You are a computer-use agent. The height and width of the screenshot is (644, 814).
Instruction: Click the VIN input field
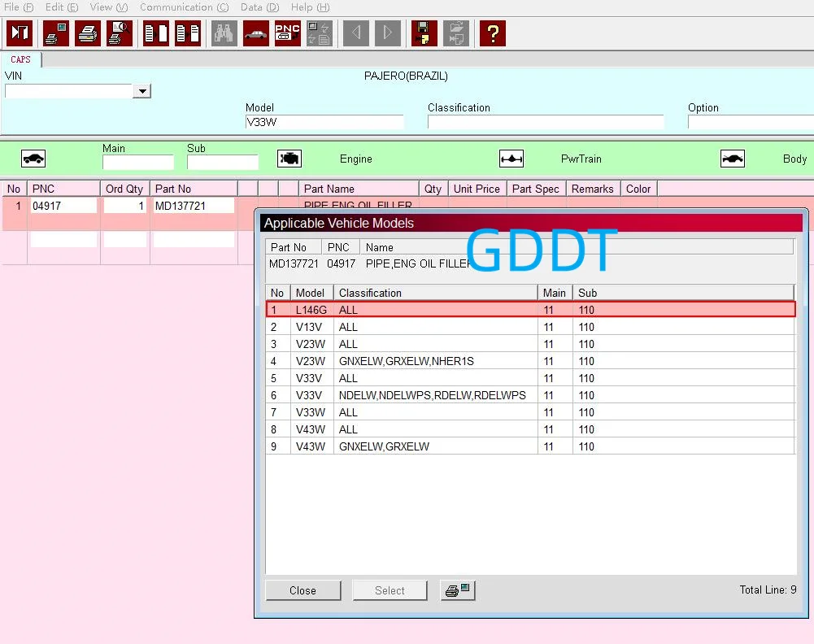[x=69, y=91]
